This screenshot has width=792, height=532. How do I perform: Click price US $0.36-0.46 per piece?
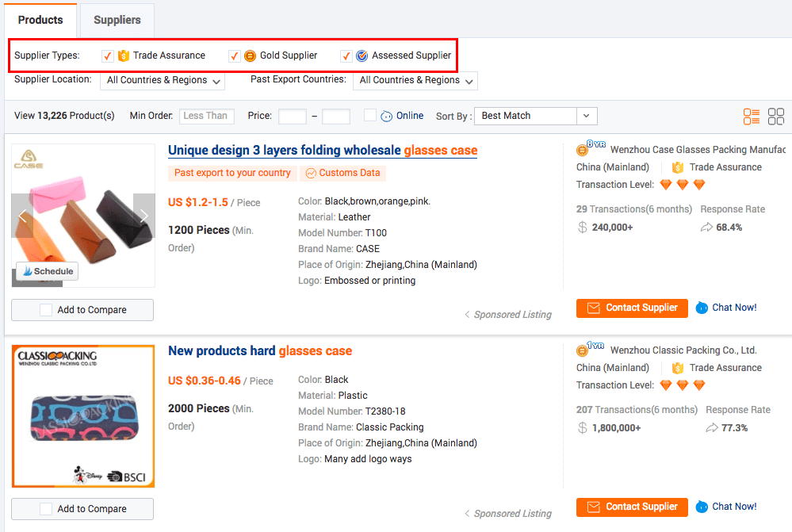(x=220, y=381)
